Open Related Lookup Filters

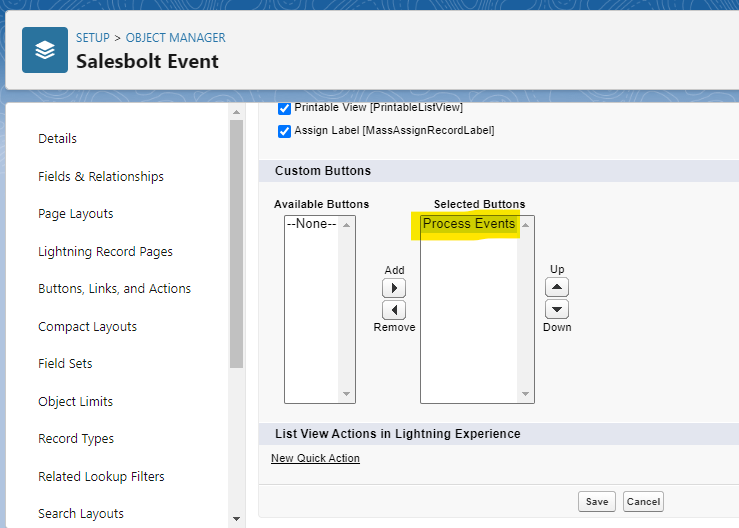pos(101,477)
